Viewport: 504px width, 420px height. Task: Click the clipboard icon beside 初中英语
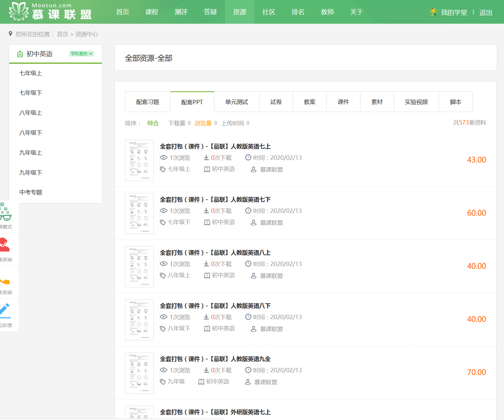pos(20,54)
